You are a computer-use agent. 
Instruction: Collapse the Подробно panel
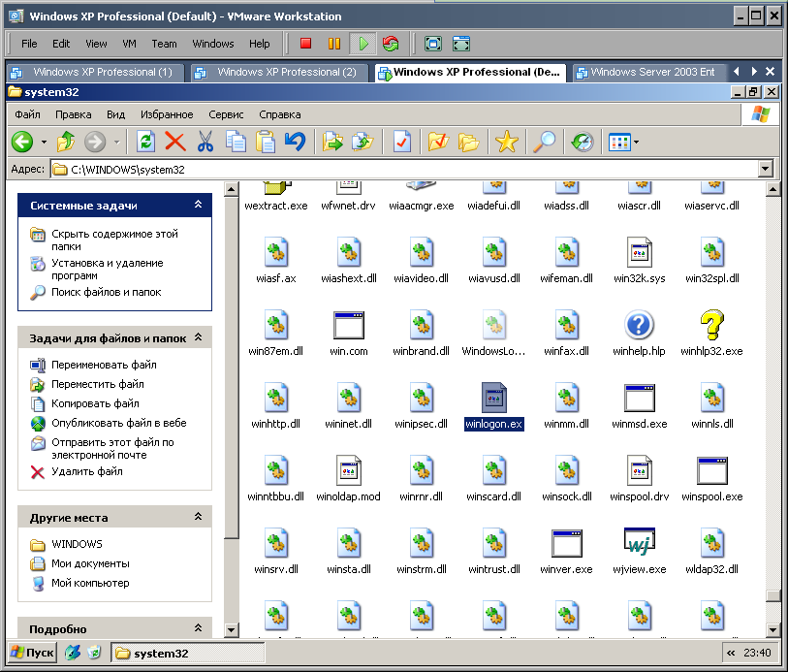tap(198, 627)
